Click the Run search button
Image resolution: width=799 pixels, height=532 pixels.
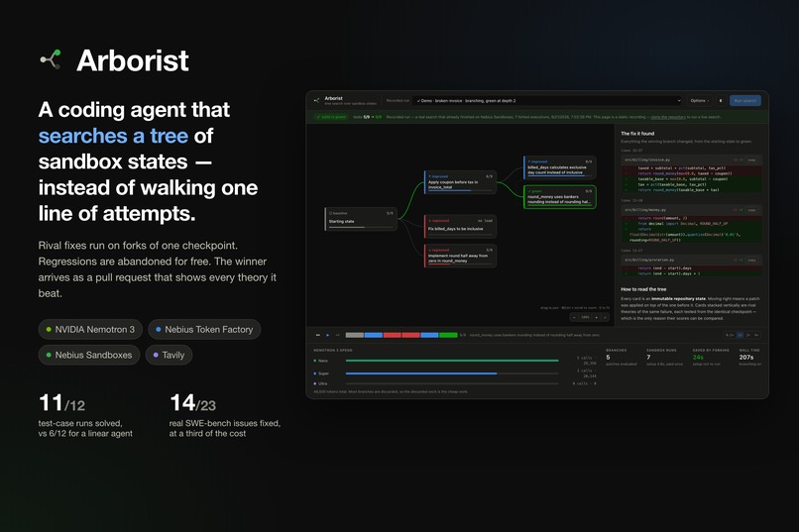(x=745, y=101)
